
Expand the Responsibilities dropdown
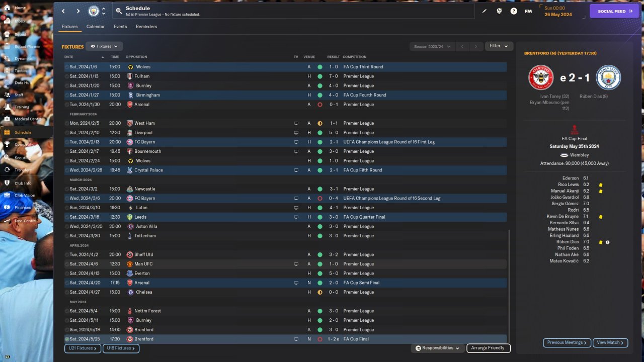(438, 348)
